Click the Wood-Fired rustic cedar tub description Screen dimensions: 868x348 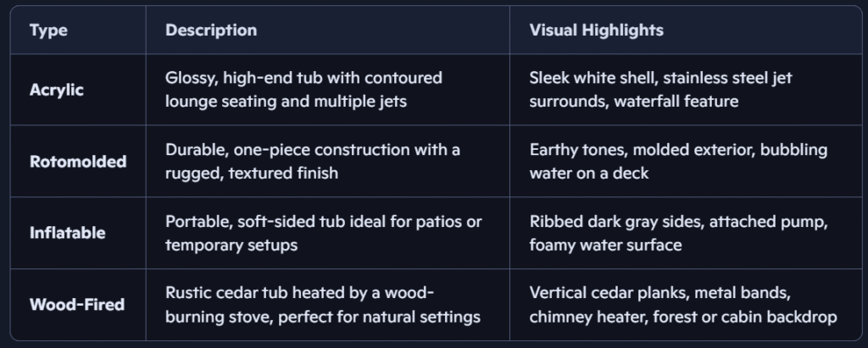pos(322,305)
